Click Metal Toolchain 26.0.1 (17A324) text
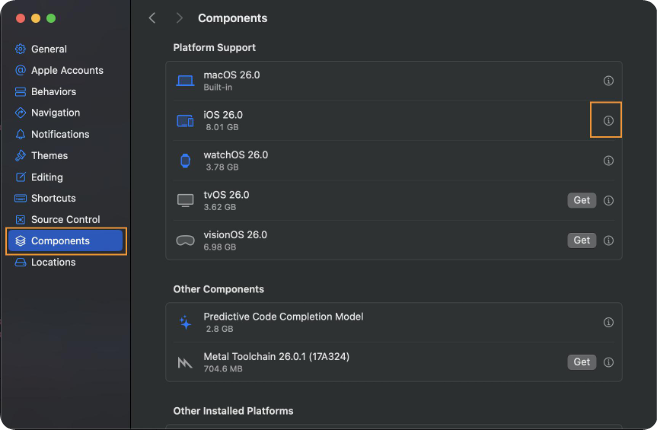The width and height of the screenshot is (658, 430). [x=277, y=357]
